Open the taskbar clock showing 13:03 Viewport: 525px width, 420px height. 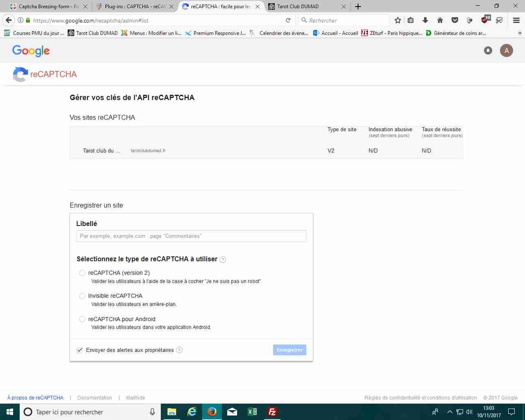tap(489, 412)
